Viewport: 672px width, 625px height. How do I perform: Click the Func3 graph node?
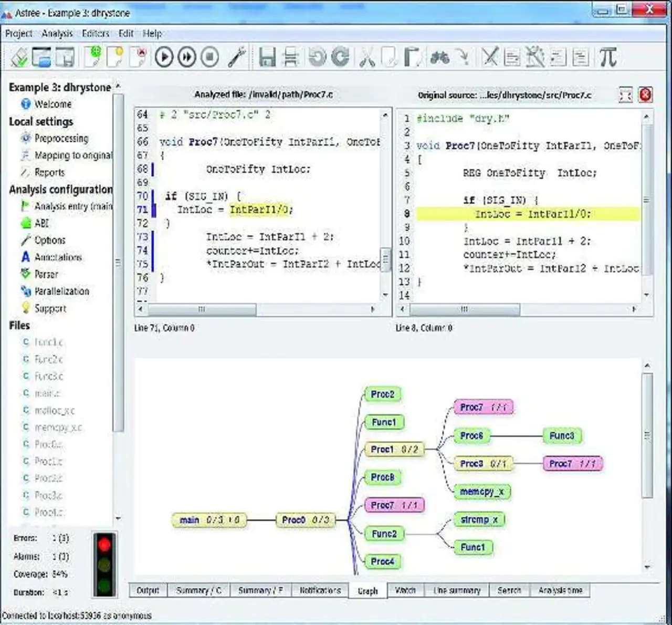click(x=562, y=436)
